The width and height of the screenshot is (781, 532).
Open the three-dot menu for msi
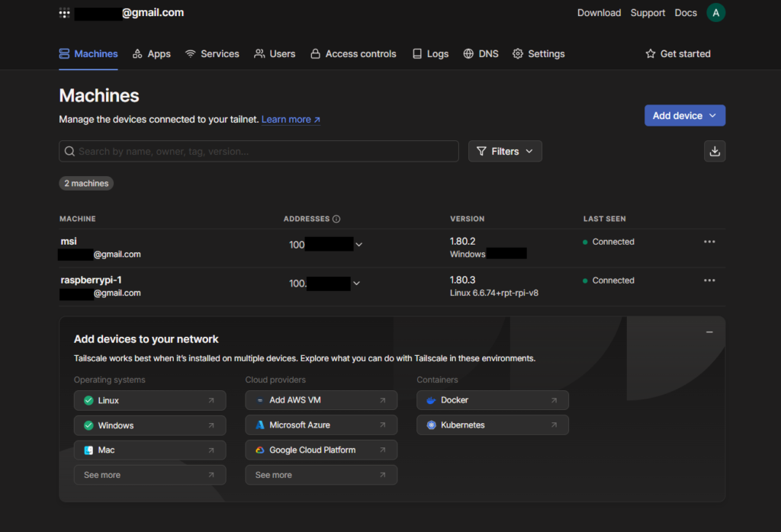(x=709, y=242)
